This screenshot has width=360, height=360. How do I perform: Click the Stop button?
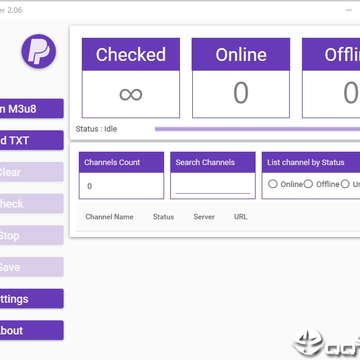click(31, 235)
